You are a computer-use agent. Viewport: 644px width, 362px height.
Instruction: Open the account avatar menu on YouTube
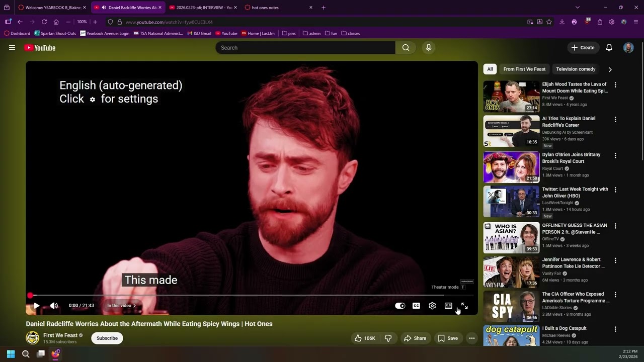click(628, 48)
